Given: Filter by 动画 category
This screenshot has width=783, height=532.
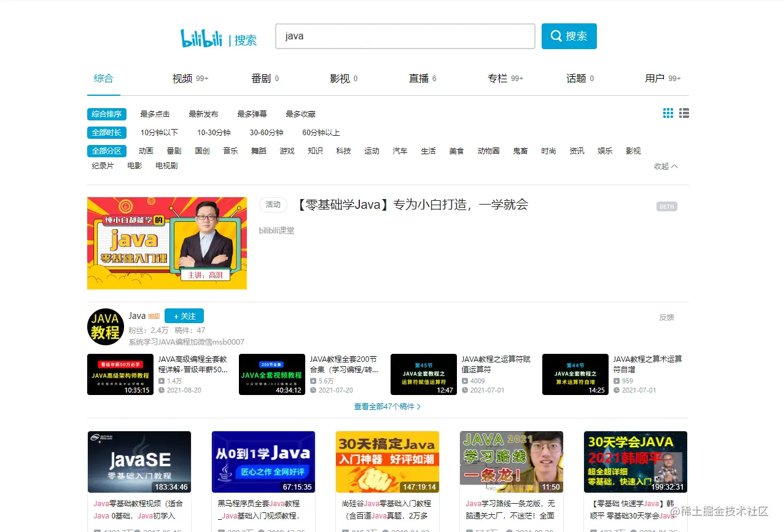Looking at the screenshot, I should click(x=146, y=151).
